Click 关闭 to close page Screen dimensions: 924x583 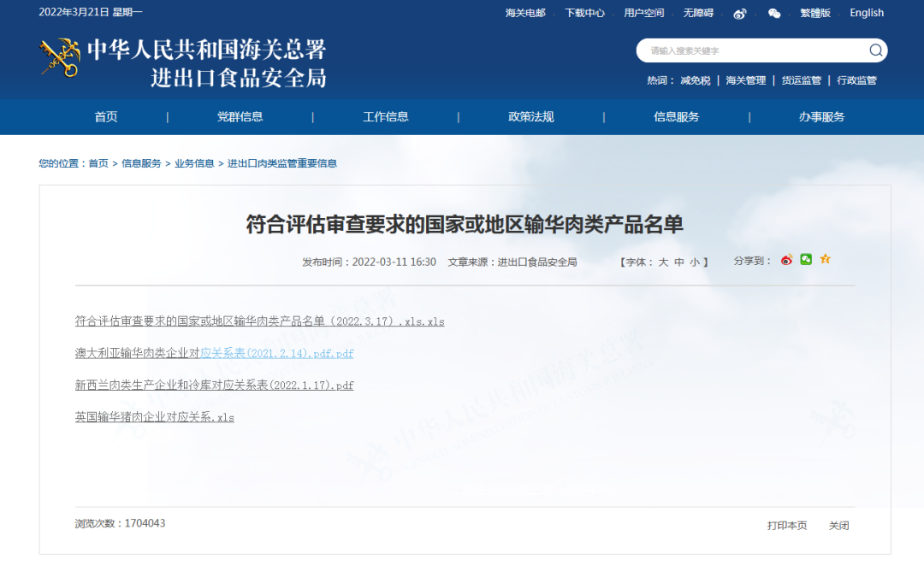pyautogui.click(x=839, y=525)
